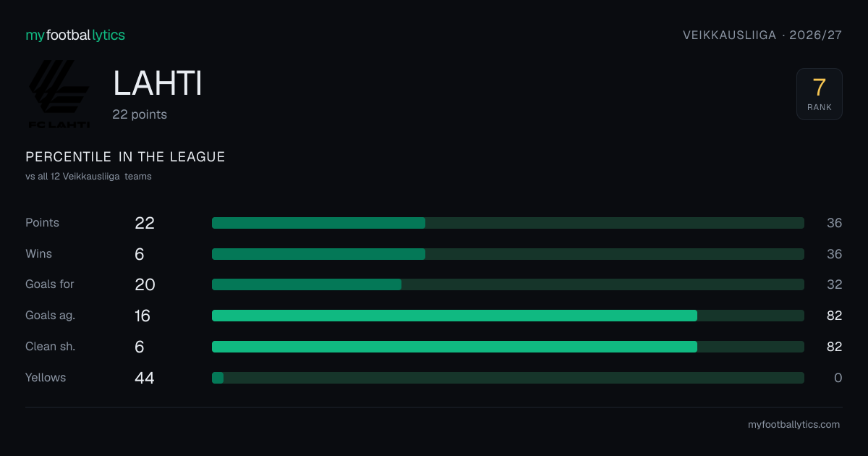
Task: Click the '22 points' subtitle under Lahti
Action: click(140, 114)
